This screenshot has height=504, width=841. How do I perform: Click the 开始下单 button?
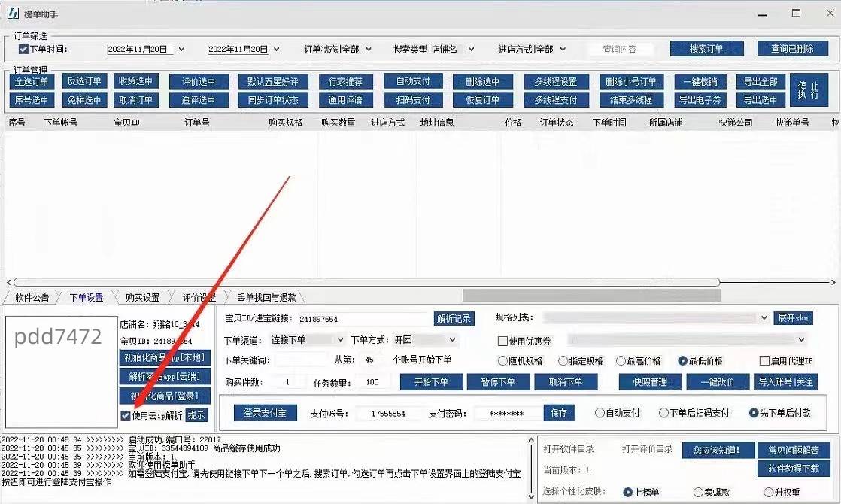431,382
